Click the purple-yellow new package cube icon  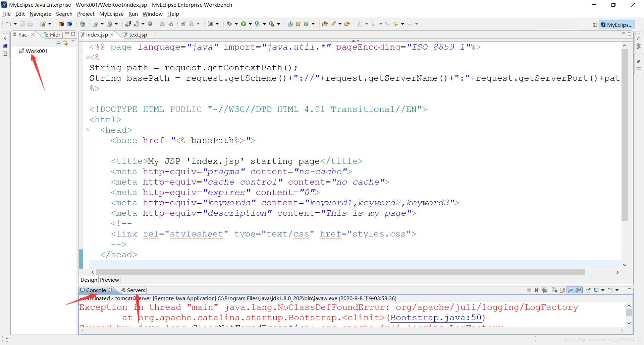click(61, 24)
